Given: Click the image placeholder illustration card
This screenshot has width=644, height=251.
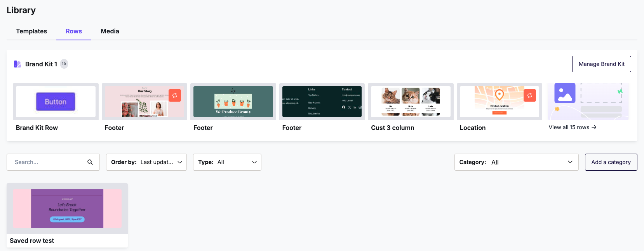Looking at the screenshot, I should pos(588,102).
